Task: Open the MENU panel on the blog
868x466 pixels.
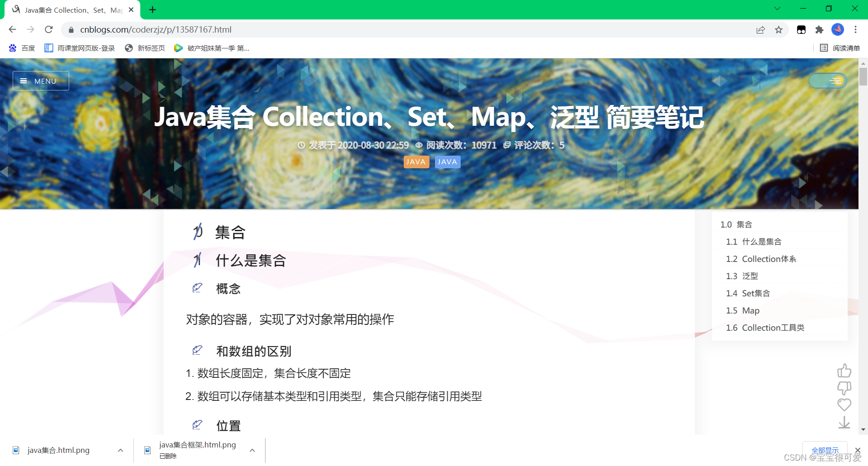Action: [40, 81]
